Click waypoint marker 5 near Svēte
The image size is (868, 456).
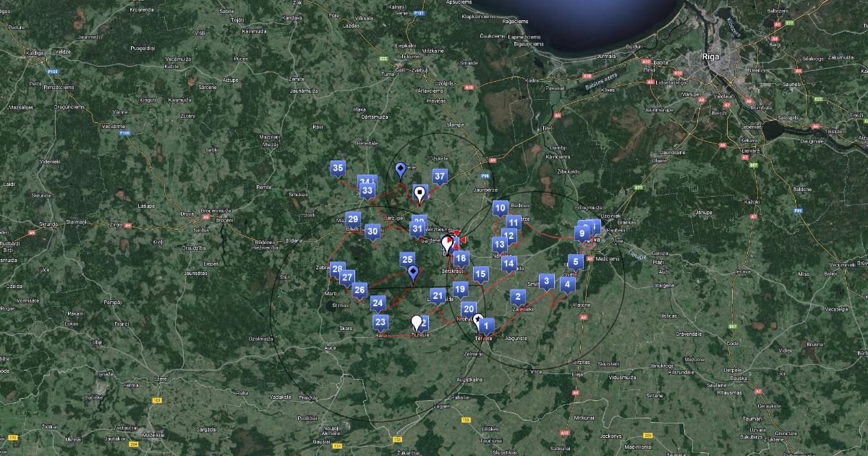point(575,262)
